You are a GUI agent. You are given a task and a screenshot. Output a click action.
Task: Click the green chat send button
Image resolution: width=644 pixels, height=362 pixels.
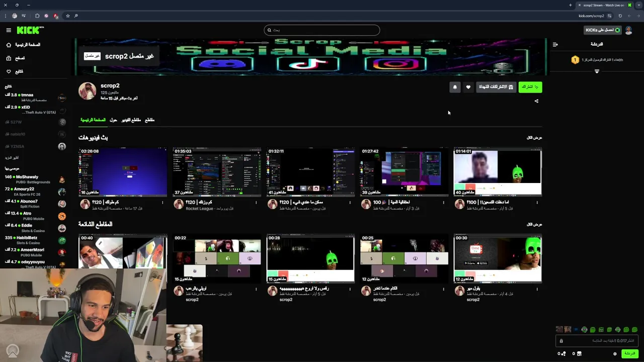[x=629, y=353]
